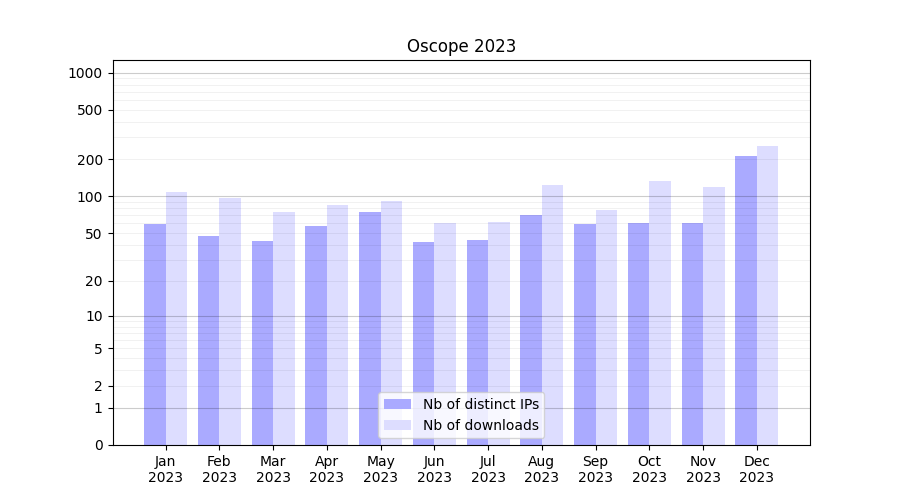Viewport: 900px width, 500px height.
Task: Select the 200 tick label on y-axis
Action: (x=89, y=160)
